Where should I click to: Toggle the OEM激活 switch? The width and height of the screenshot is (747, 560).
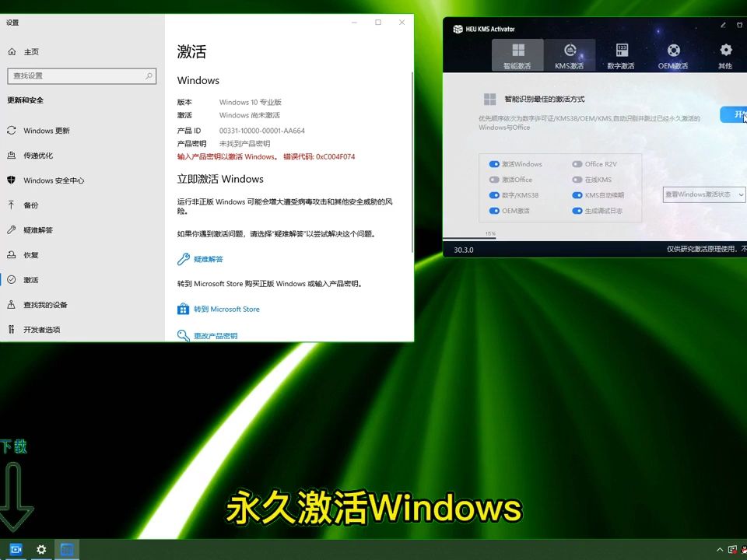pos(494,211)
